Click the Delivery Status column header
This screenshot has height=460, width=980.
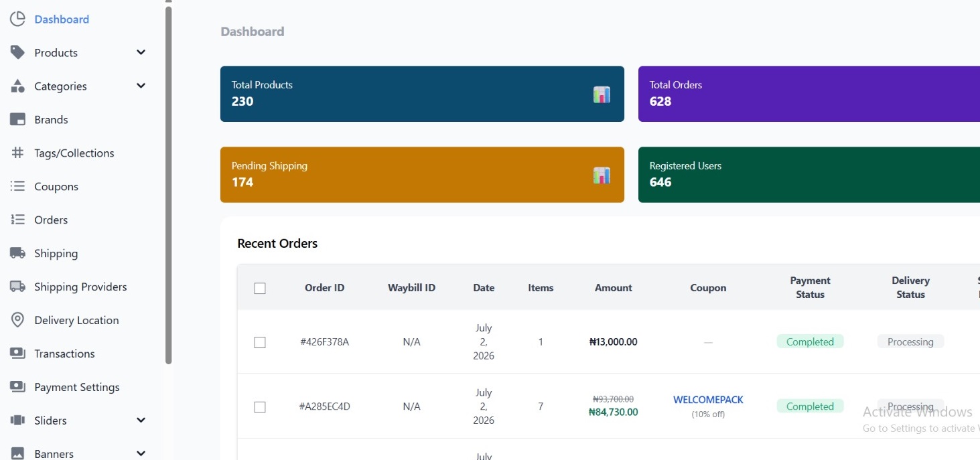tap(910, 287)
